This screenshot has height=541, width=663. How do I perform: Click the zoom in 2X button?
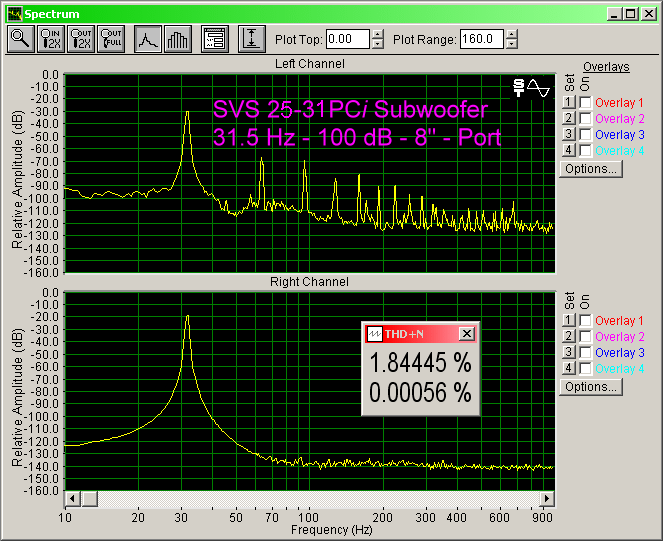click(51, 39)
